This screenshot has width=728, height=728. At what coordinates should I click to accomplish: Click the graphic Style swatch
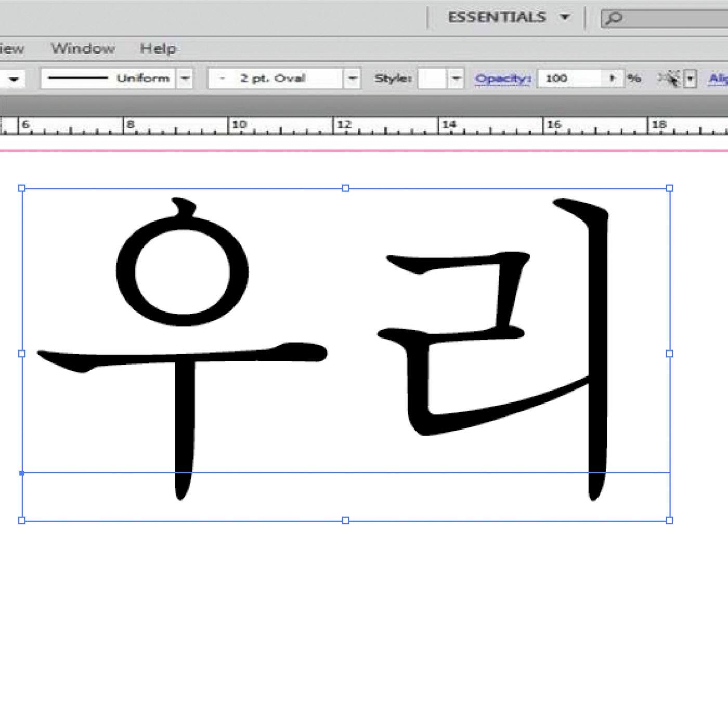(433, 79)
